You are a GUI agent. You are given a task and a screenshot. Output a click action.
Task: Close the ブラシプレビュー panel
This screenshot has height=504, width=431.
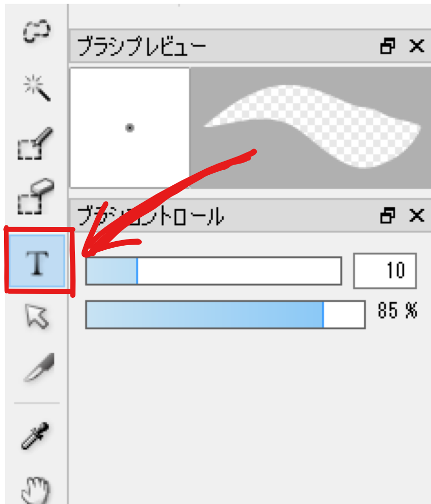tap(416, 47)
